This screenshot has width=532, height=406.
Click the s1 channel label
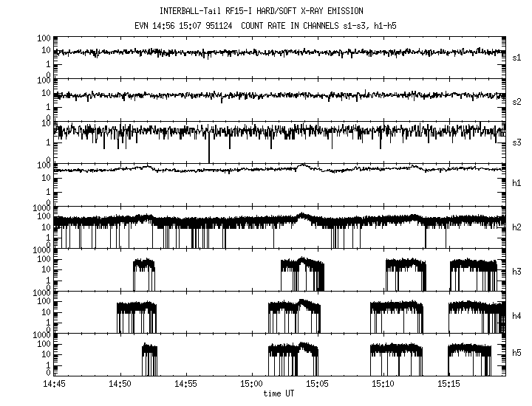(516, 58)
